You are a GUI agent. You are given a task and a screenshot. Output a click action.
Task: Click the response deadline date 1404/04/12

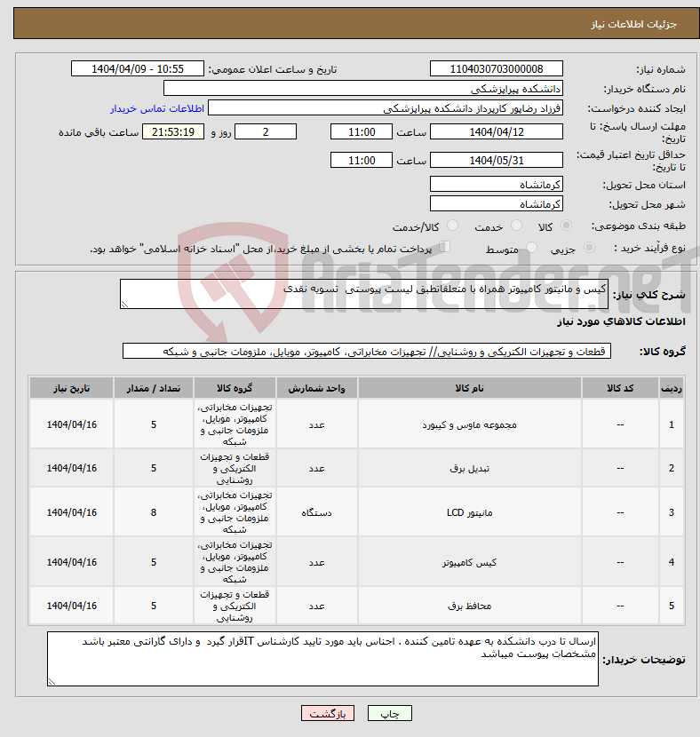coord(497,131)
